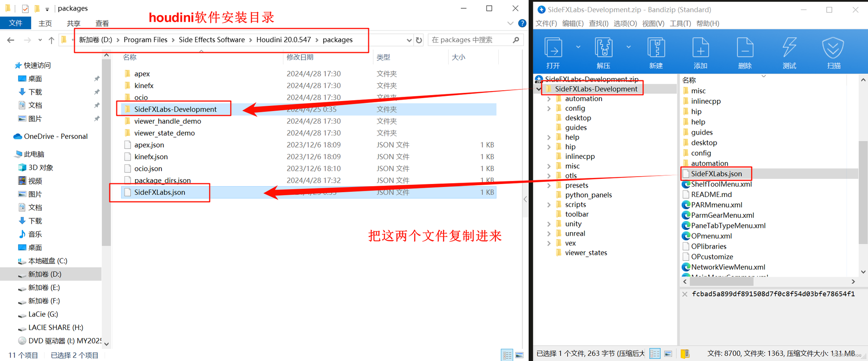Select Houdini 20.0.547 breadcrumb
The width and height of the screenshot is (868, 361).
click(283, 40)
